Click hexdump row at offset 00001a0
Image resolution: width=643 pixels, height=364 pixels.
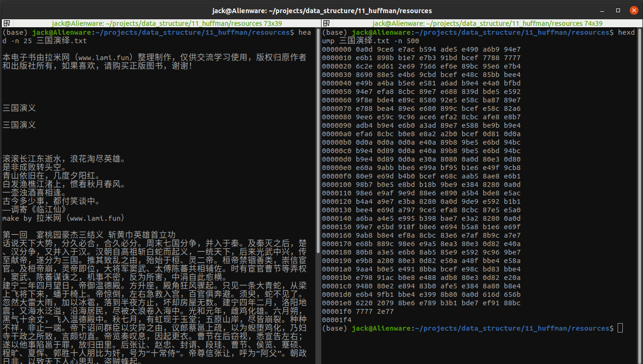tap(422, 269)
